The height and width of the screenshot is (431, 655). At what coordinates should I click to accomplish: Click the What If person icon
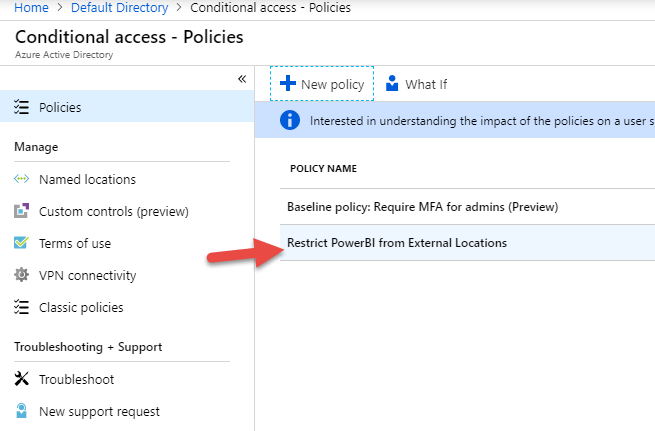pos(392,83)
